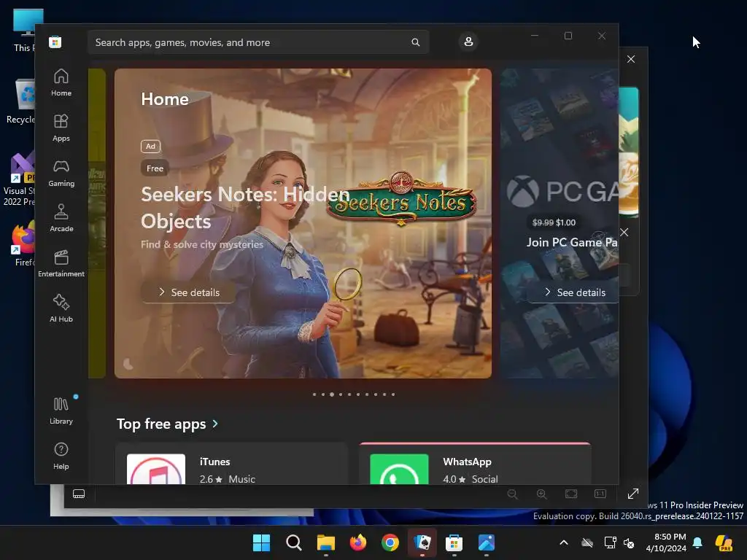Screen dimensions: 747x560
Task: Click the search magnifier icon in search box
Action: 415,42
